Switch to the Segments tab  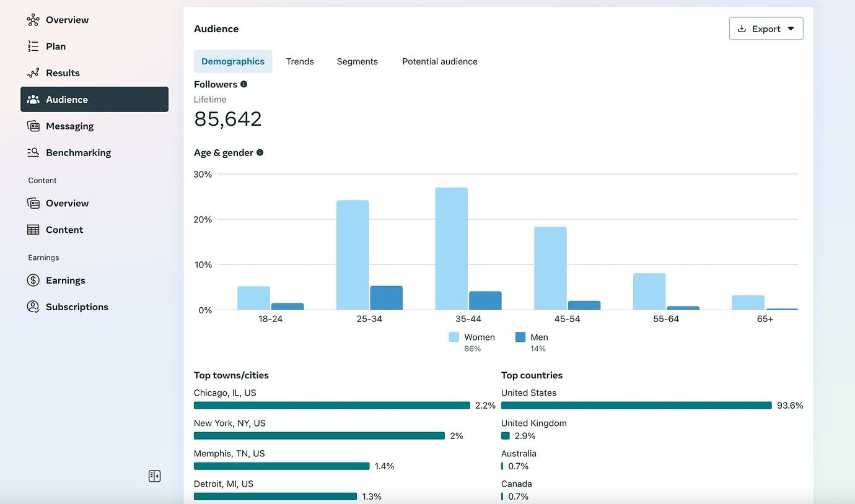coord(357,61)
